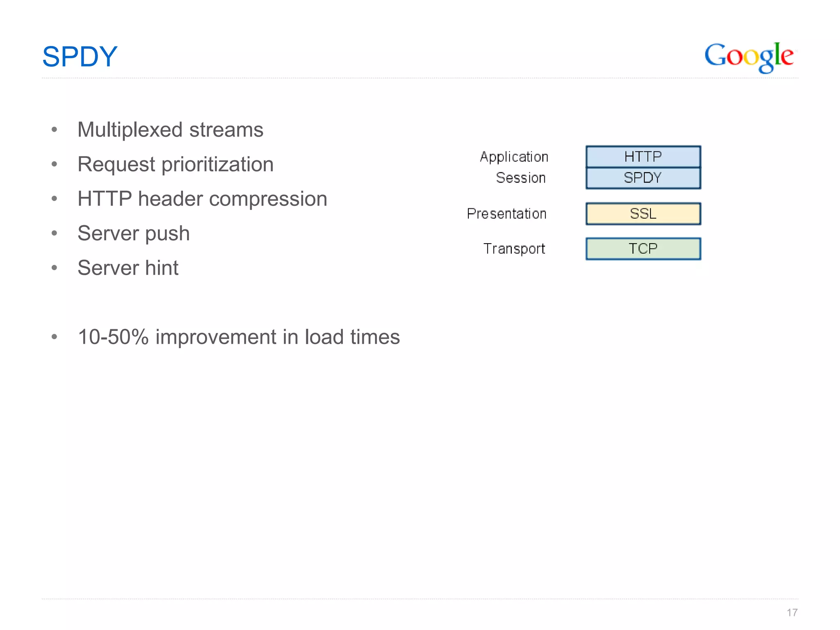The height and width of the screenshot is (630, 840).
Task: Click the SPDY slide title
Action: click(x=80, y=57)
